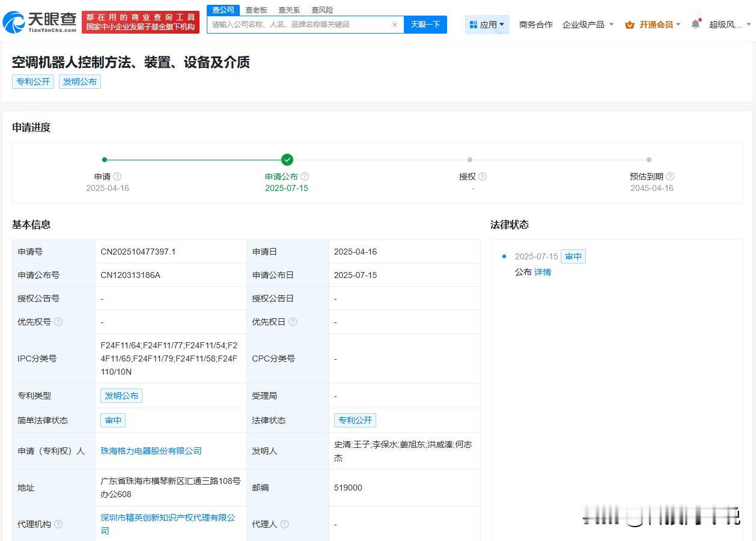Click the 发明公布 tag under title

click(80, 82)
